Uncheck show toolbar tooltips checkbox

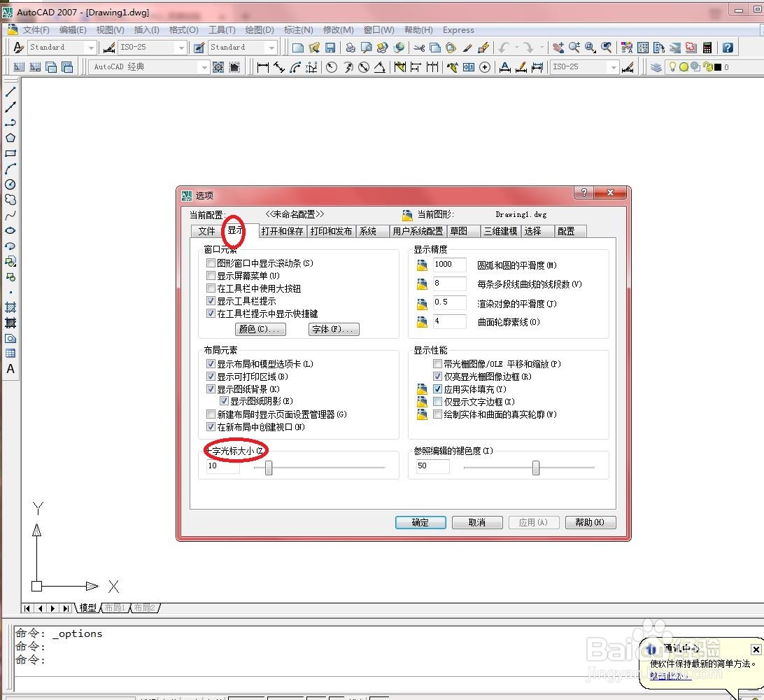coord(211,301)
